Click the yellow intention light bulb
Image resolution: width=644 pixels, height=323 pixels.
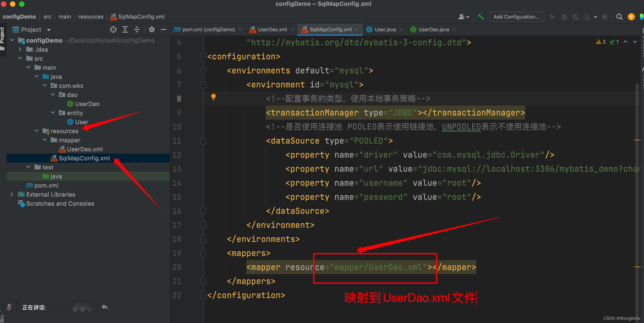213,97
